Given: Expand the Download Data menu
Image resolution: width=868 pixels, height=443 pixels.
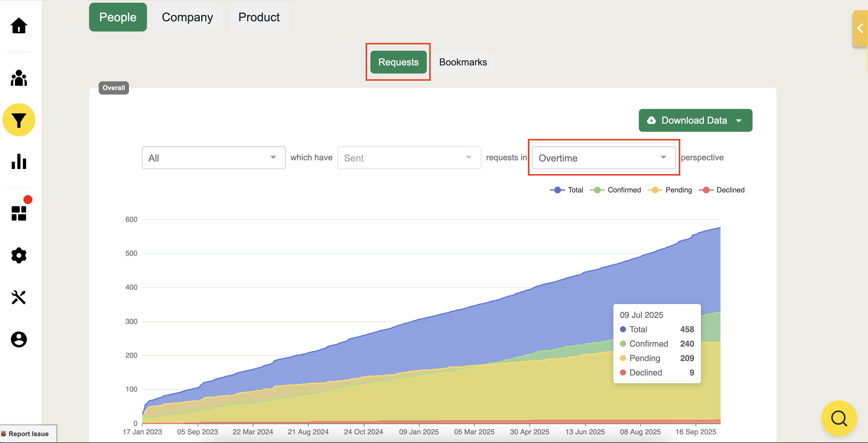Looking at the screenshot, I should (x=695, y=120).
